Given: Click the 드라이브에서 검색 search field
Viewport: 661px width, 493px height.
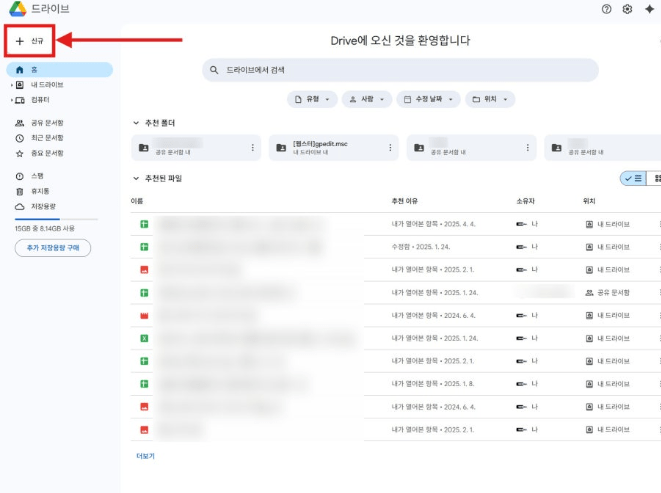Looking at the screenshot, I should click(x=400, y=70).
